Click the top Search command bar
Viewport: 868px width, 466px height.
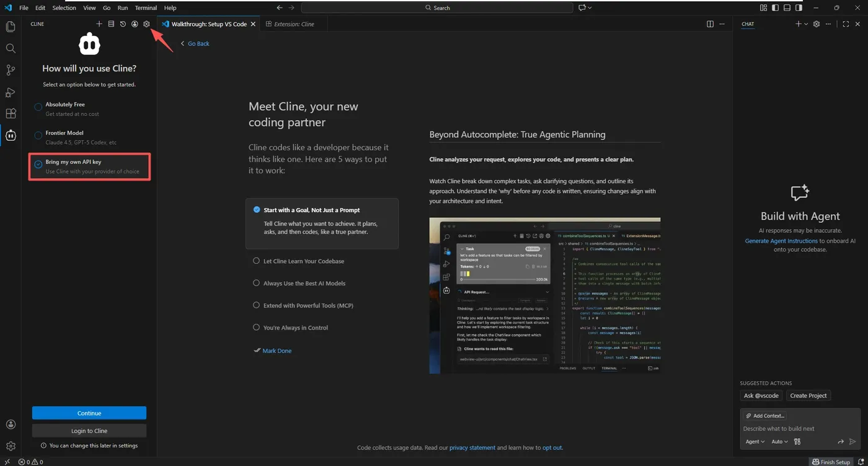click(x=437, y=8)
